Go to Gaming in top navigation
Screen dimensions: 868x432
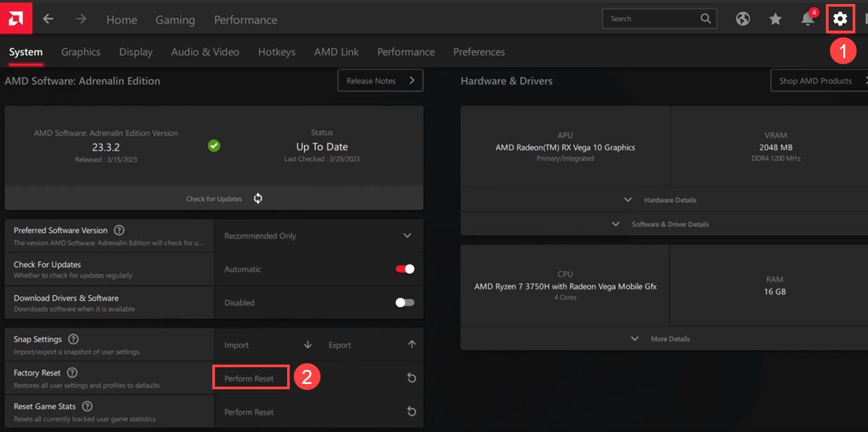[x=175, y=20]
